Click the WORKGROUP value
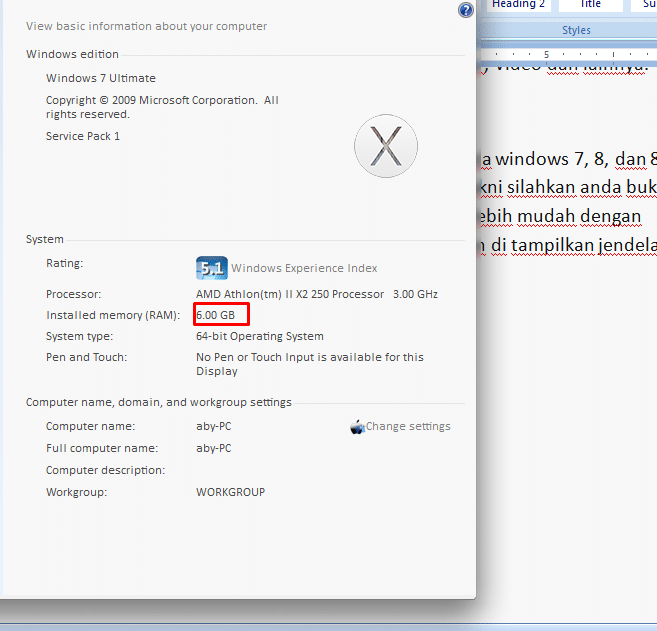This screenshot has height=631, width=657. click(x=230, y=492)
